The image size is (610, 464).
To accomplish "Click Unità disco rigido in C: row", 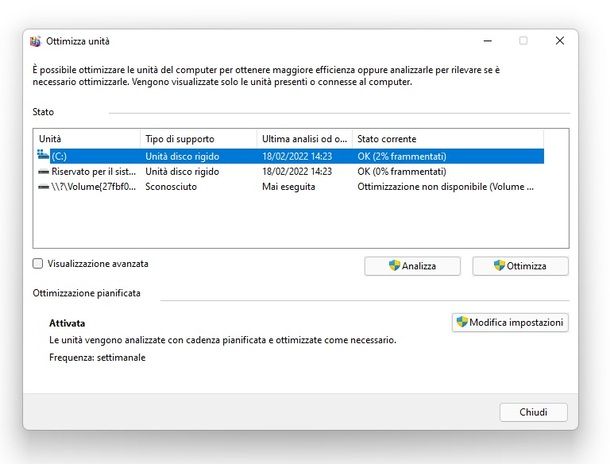I will pos(182,156).
